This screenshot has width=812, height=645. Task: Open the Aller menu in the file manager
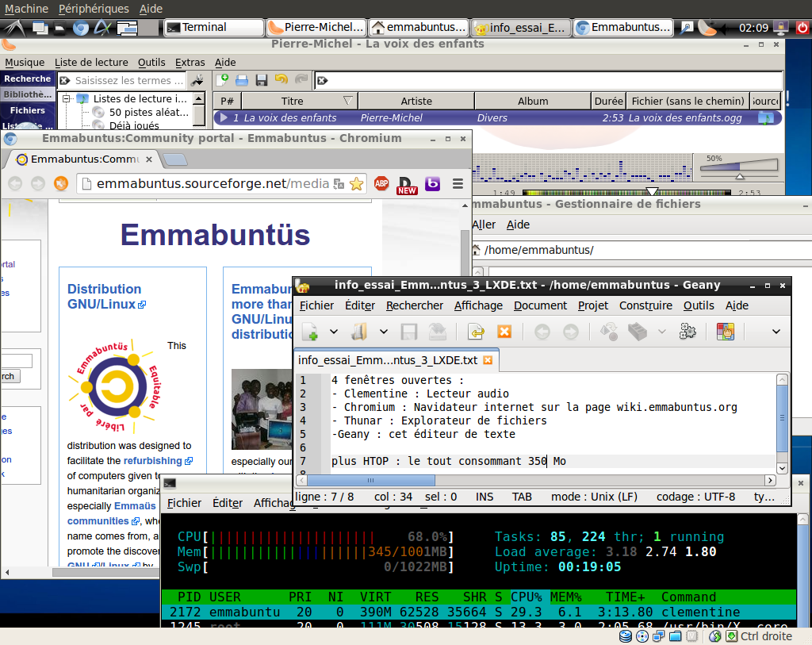[484, 225]
